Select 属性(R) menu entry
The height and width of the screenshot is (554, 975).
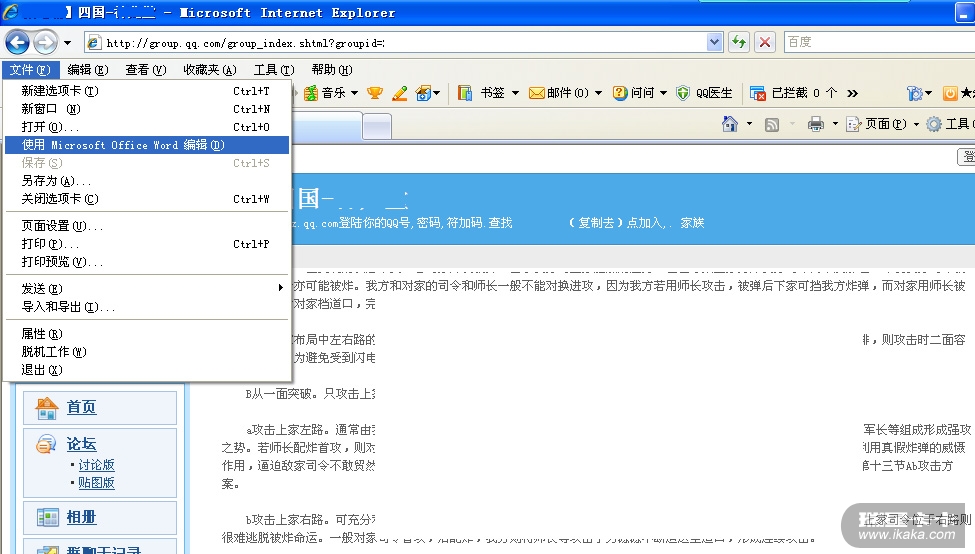coord(147,334)
